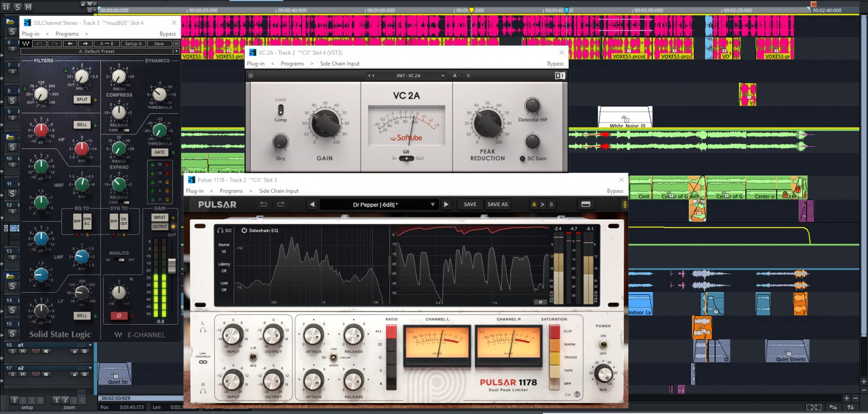Toggle SSL filter SPLIT button
This screenshot has width=868, height=414.
point(82,99)
